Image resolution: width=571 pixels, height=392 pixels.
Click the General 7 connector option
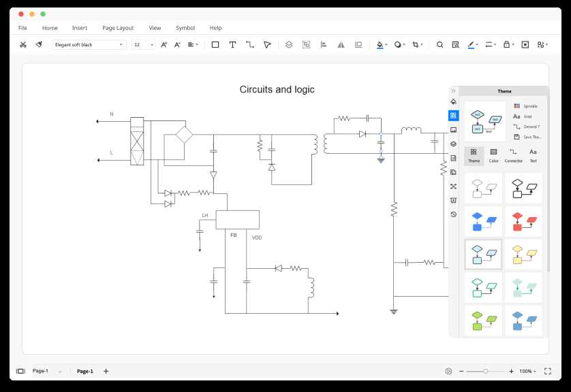(527, 127)
